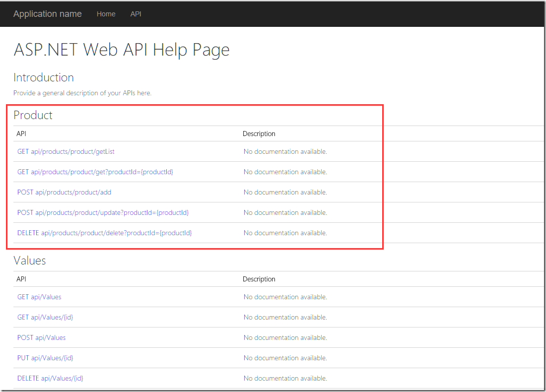546x392 pixels.
Task: Open PUT api/Values/{id} link
Action: tap(45, 358)
